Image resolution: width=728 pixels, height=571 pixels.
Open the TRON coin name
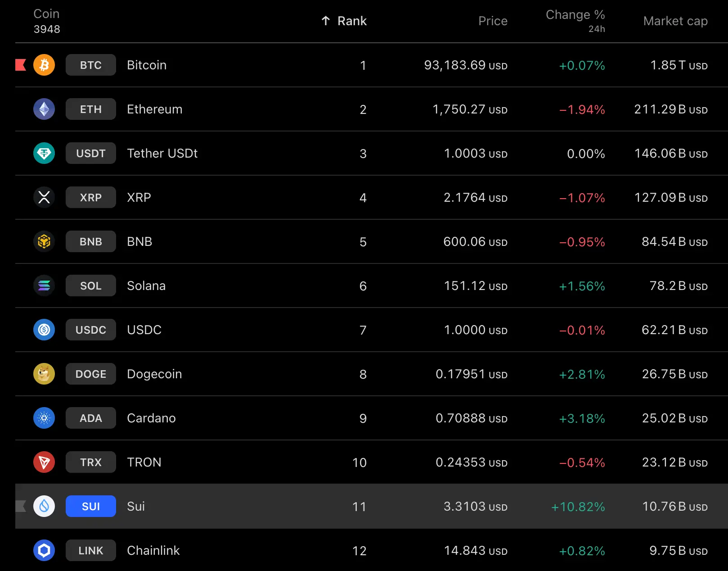click(144, 462)
